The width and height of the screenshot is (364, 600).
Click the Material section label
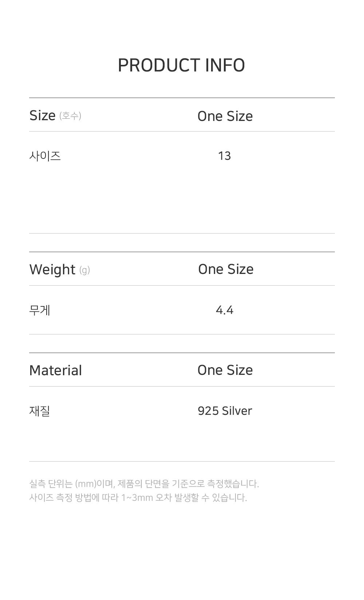55,370
